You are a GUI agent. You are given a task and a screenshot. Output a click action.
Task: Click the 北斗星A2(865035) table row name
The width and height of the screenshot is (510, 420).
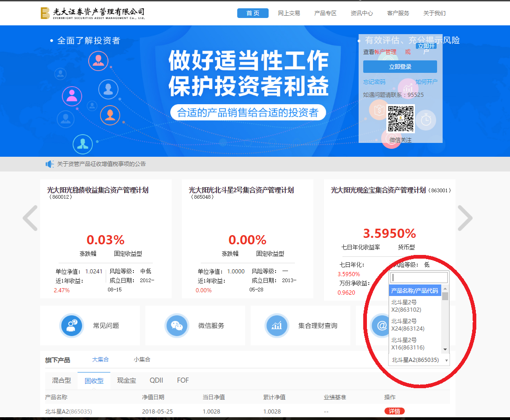coord(68,412)
